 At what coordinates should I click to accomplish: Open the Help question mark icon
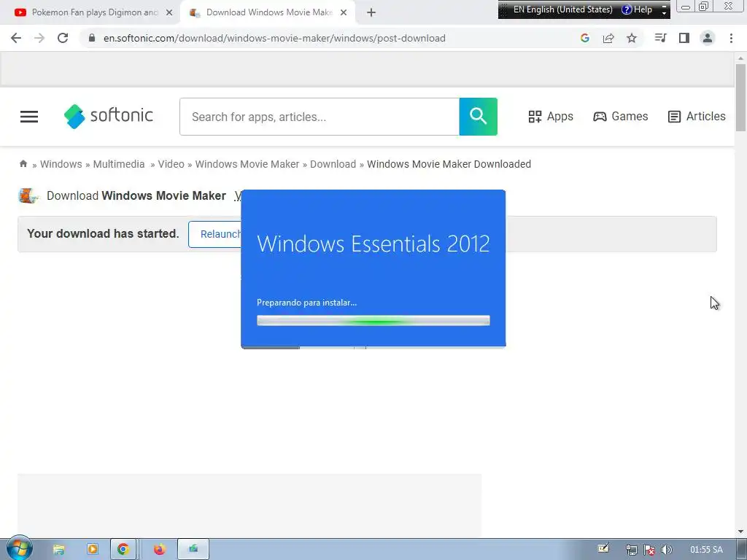627,9
